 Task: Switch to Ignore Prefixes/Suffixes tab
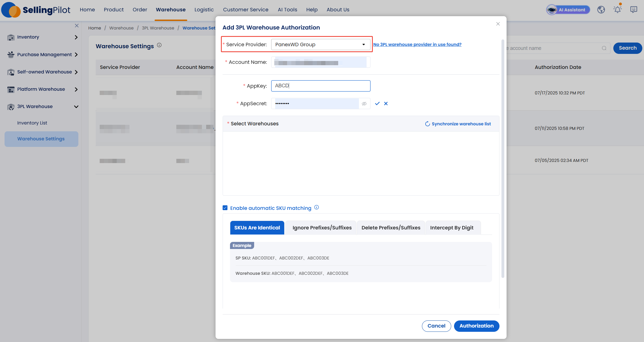click(322, 228)
